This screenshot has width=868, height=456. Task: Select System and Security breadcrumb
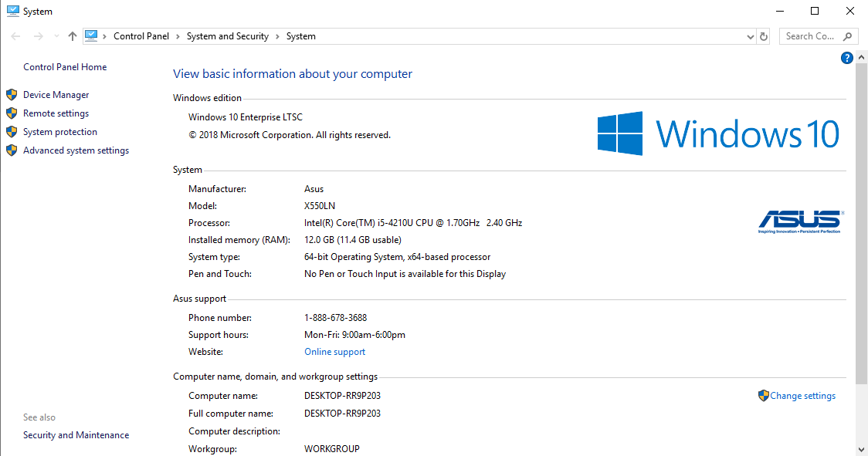click(x=227, y=36)
